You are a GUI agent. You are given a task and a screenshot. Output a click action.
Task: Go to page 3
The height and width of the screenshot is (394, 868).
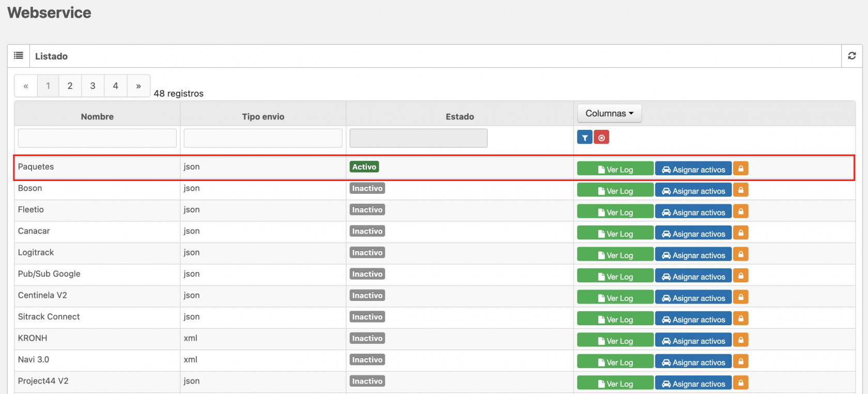[x=93, y=86]
